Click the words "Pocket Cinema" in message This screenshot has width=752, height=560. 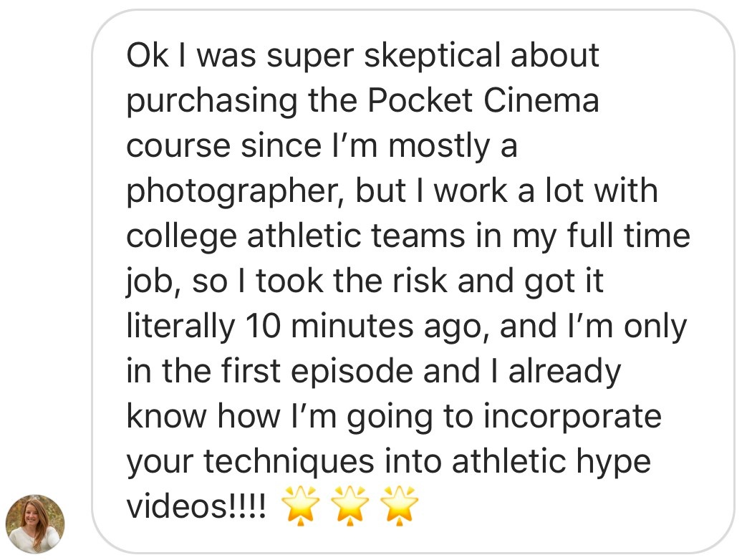[x=483, y=100]
